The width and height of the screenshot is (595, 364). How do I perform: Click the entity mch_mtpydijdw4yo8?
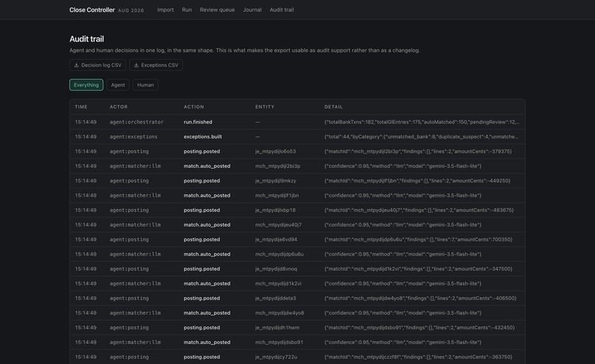(280, 313)
